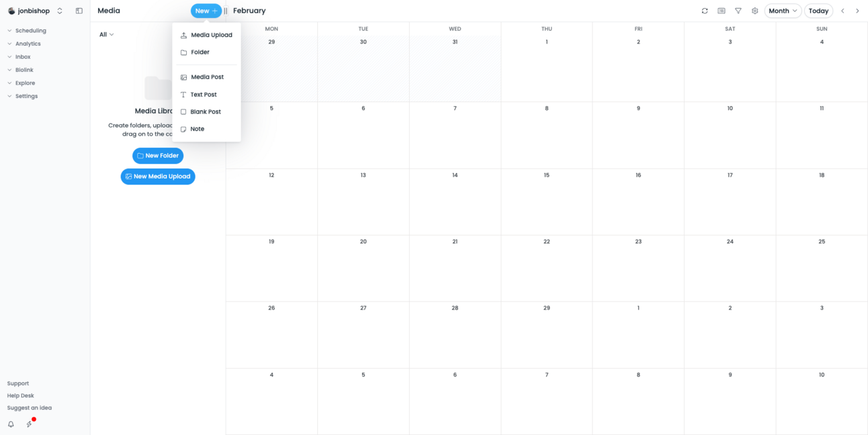The width and height of the screenshot is (868, 435).
Task: Select the February 9 Friday cell
Action: (638, 135)
